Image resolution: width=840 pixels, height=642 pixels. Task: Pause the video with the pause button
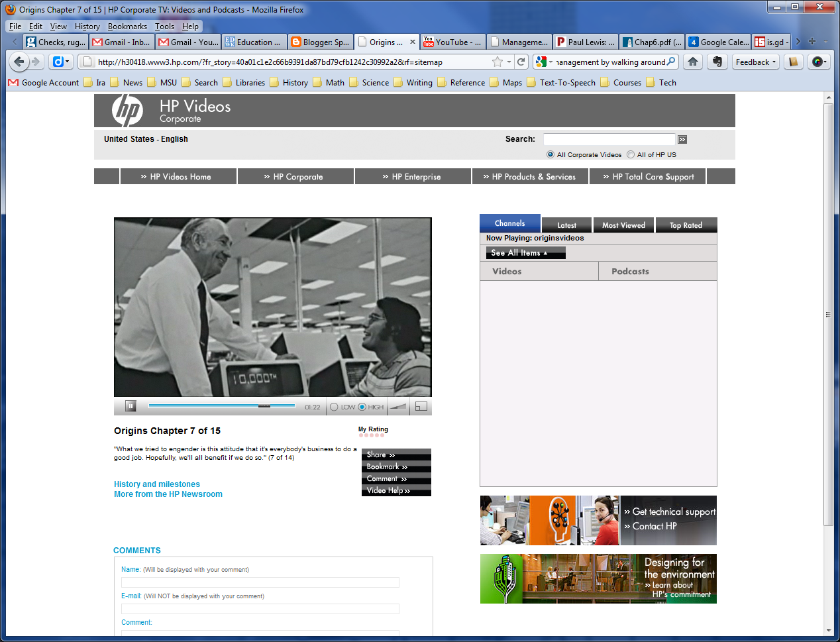pyautogui.click(x=131, y=406)
